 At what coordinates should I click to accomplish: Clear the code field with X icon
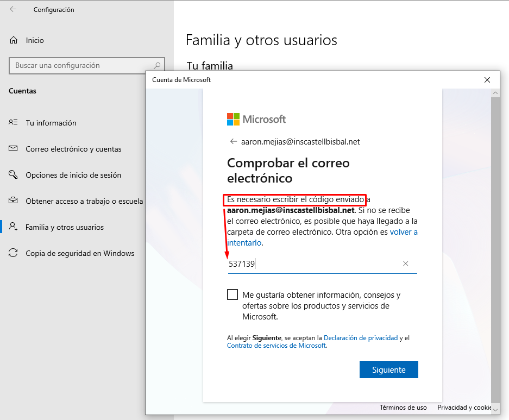[x=405, y=264]
